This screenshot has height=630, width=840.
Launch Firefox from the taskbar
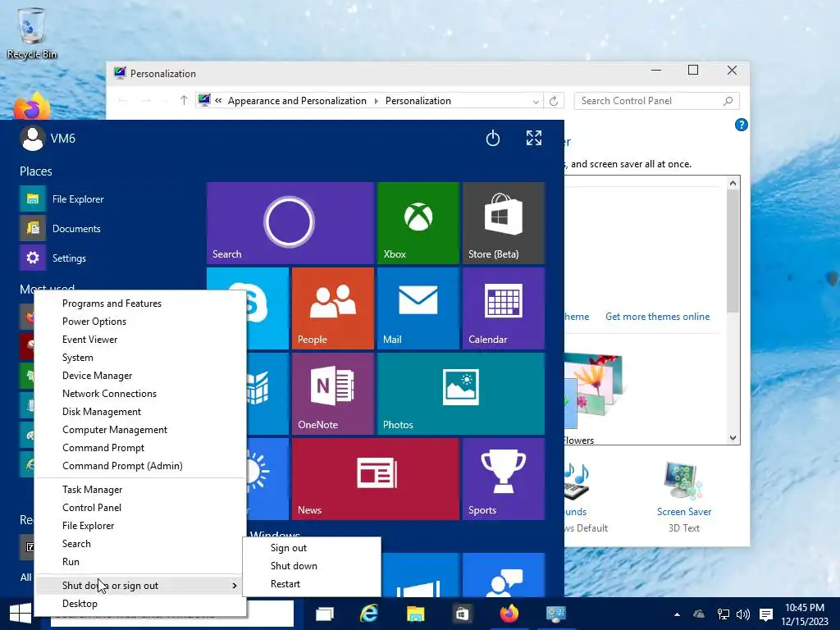509,614
